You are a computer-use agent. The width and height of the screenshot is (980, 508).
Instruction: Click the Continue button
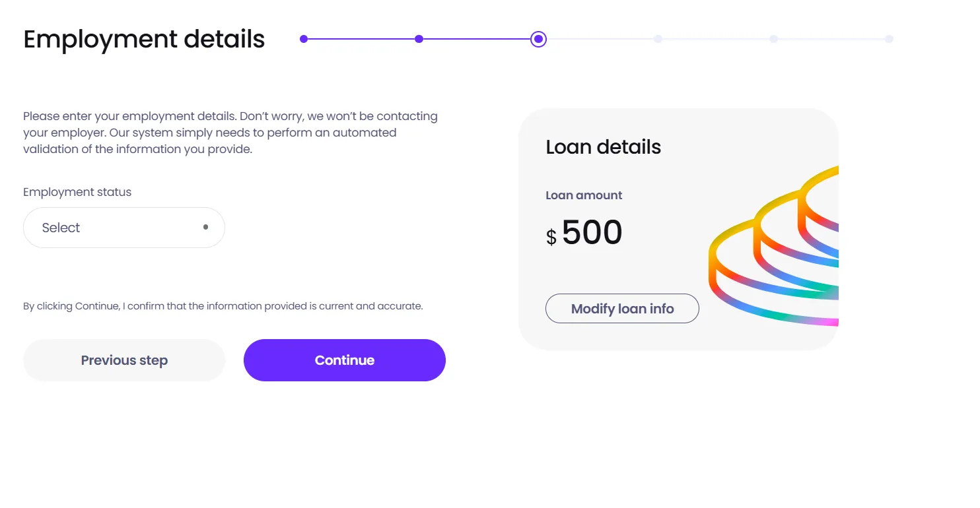click(x=344, y=360)
